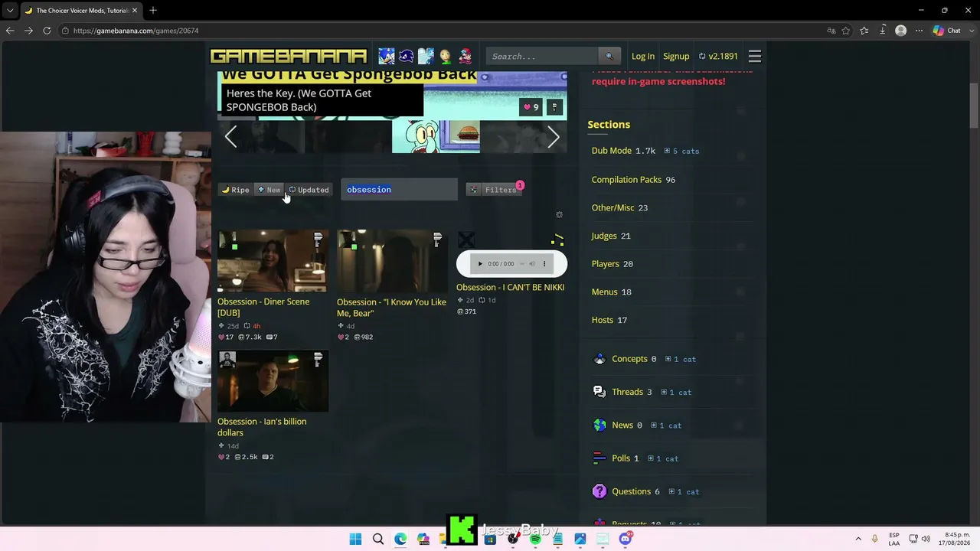The image size is (980, 551).
Task: Open the Players section
Action: pos(605,264)
